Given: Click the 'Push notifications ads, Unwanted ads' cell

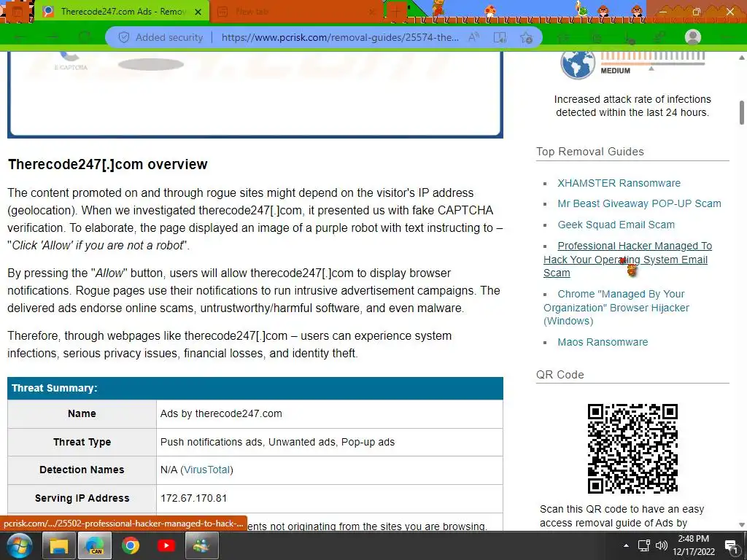Looking at the screenshot, I should 330,443.
